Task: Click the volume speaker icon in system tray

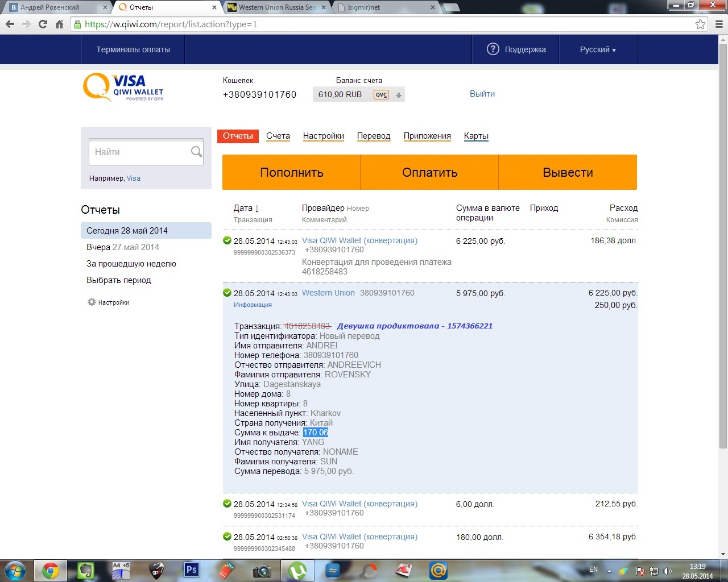Action: tap(668, 571)
